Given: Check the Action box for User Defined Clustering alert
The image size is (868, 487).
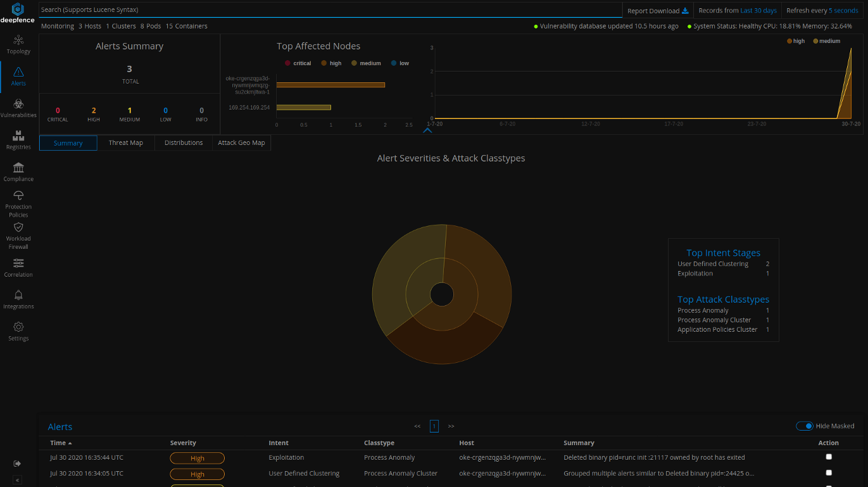Looking at the screenshot, I should tap(829, 472).
